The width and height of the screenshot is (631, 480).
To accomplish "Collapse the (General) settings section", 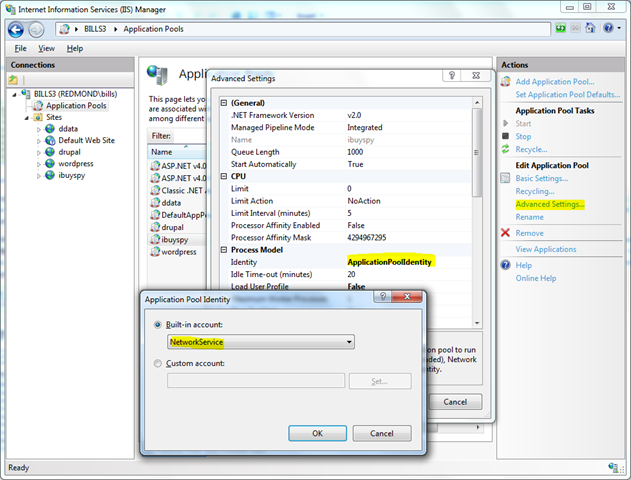I will pos(224,103).
